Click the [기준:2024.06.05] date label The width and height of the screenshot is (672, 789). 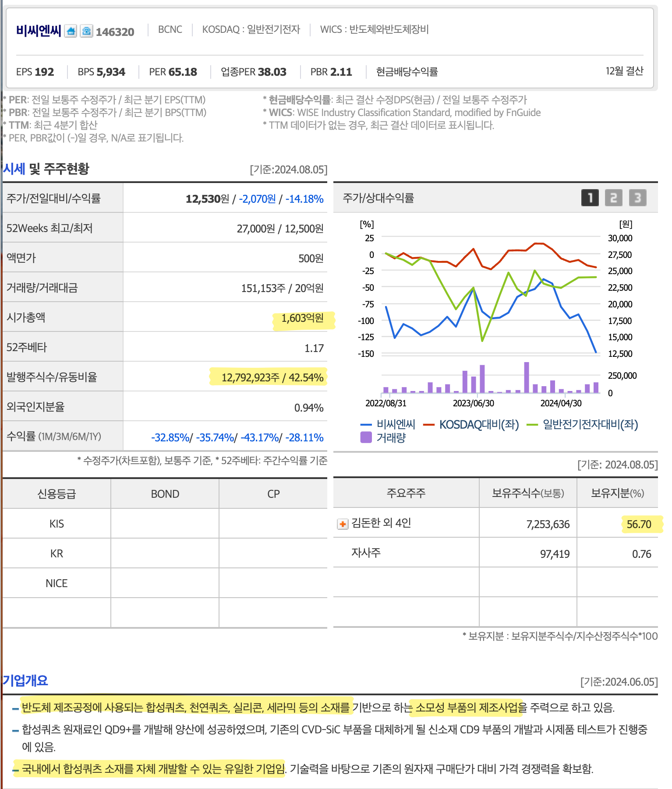pyautogui.click(x=619, y=682)
